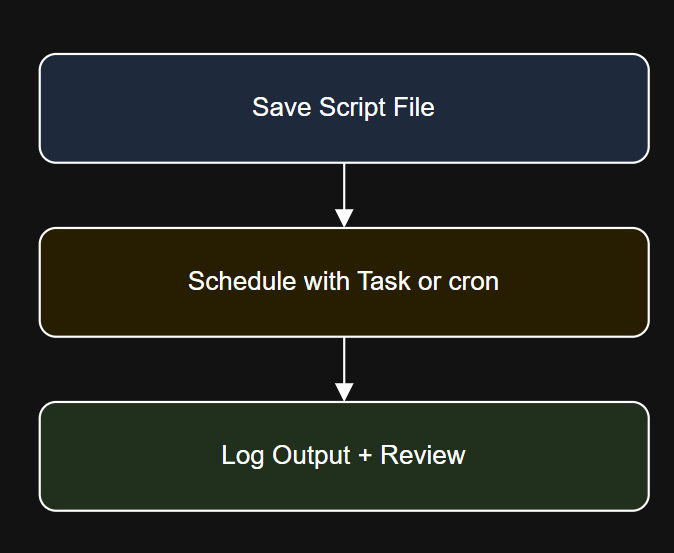
Task: Select the Log Output + Review node
Action: [344, 456]
